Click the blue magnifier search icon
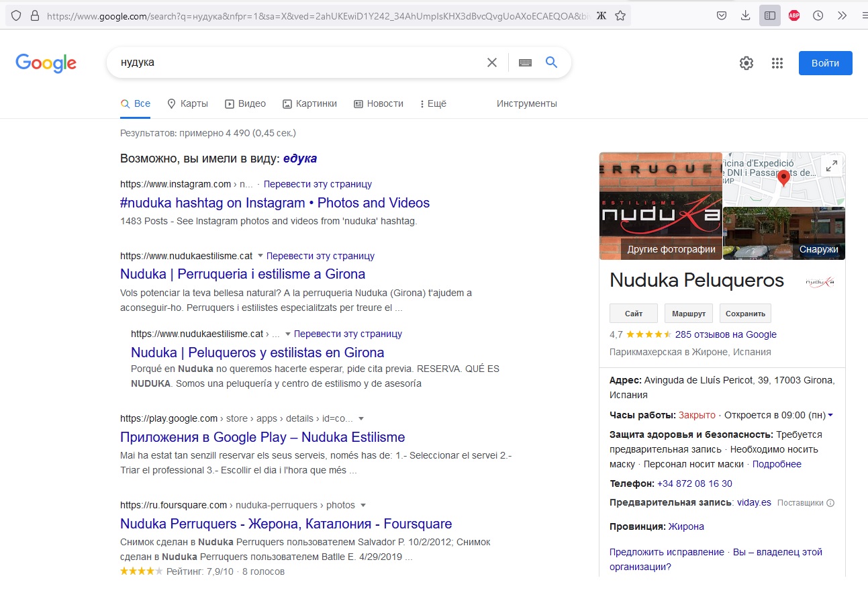Viewport: 868px width, 605px height. coord(551,62)
